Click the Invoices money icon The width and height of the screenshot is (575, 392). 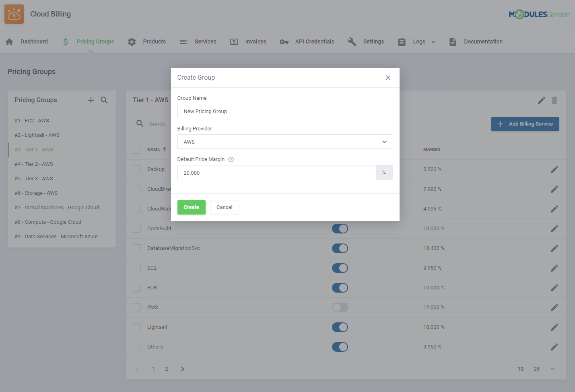[234, 42]
